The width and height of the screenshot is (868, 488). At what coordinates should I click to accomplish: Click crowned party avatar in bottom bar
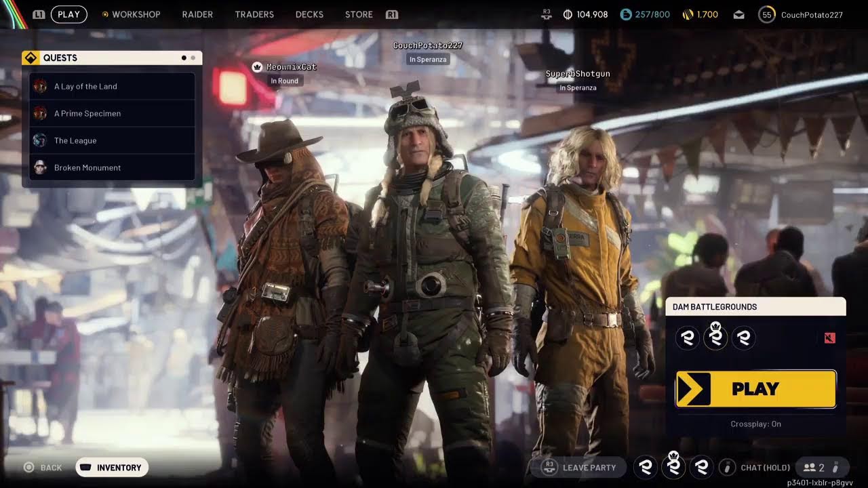(x=673, y=466)
